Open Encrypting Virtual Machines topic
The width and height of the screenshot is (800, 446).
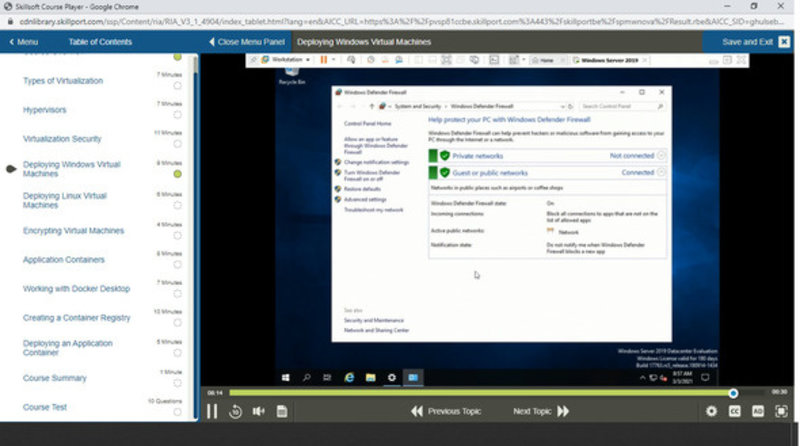(73, 231)
